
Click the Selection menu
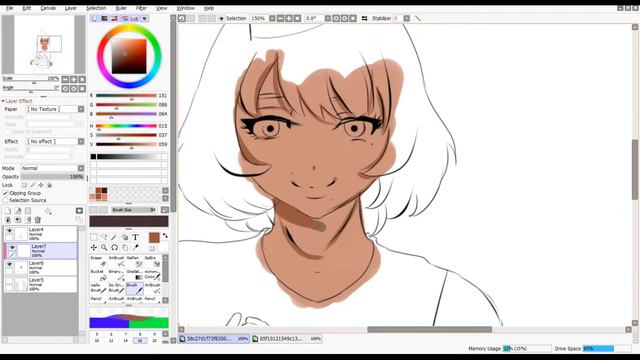[x=96, y=8]
